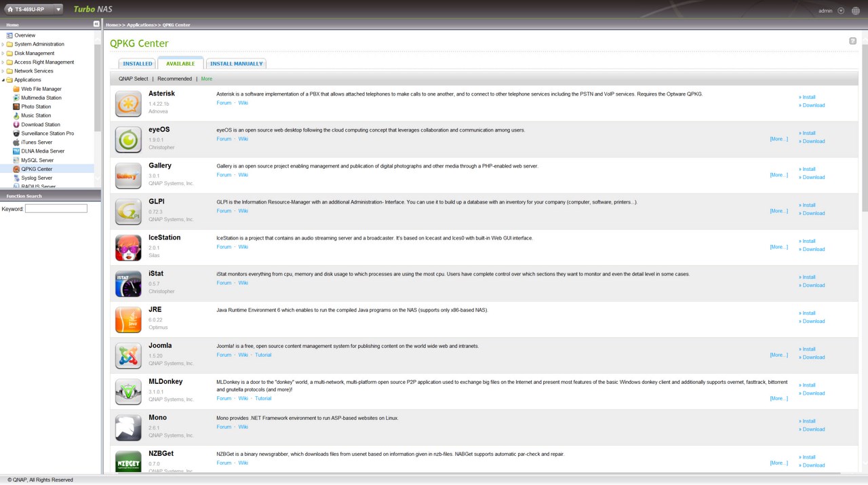
Task: Expand Network Services tree node
Action: pos(3,71)
